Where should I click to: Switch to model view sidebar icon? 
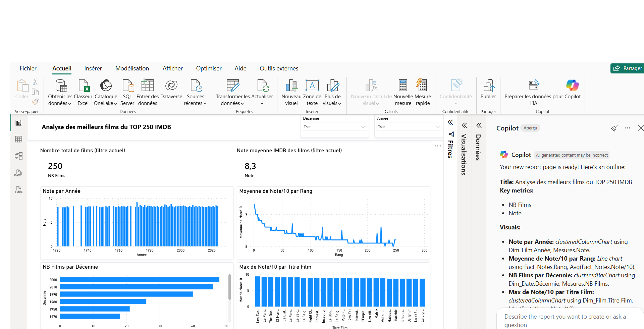(x=18, y=156)
